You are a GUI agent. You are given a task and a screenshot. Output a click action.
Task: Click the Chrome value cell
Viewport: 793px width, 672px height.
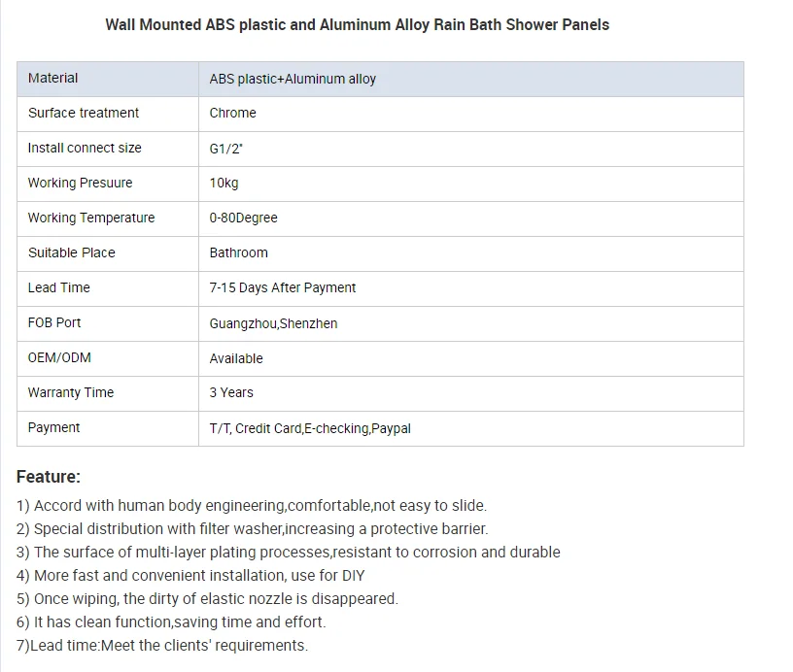click(x=233, y=114)
